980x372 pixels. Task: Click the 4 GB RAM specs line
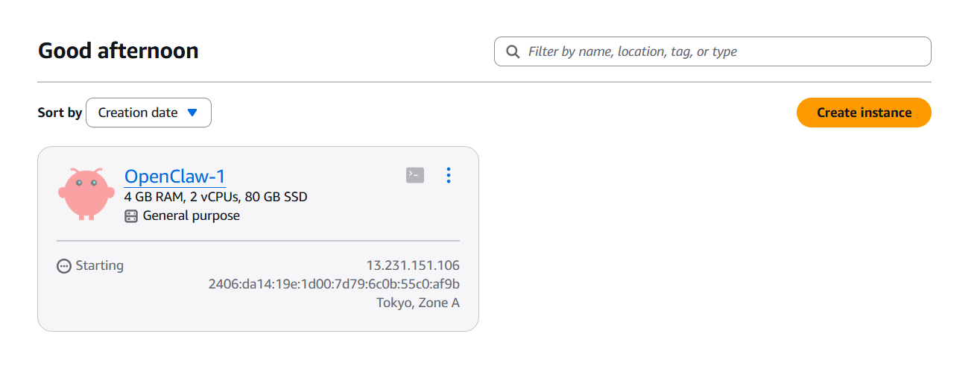pyautogui.click(x=216, y=197)
